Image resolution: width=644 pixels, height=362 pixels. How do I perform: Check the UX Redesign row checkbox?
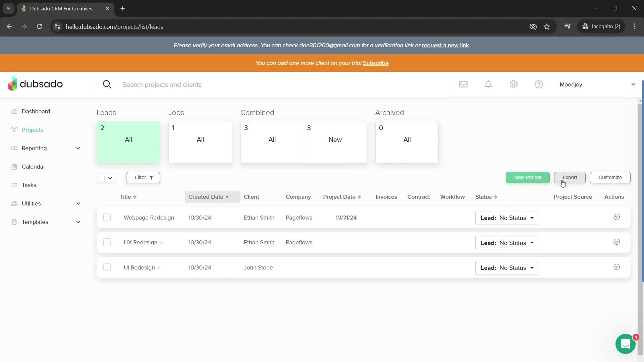point(107,242)
